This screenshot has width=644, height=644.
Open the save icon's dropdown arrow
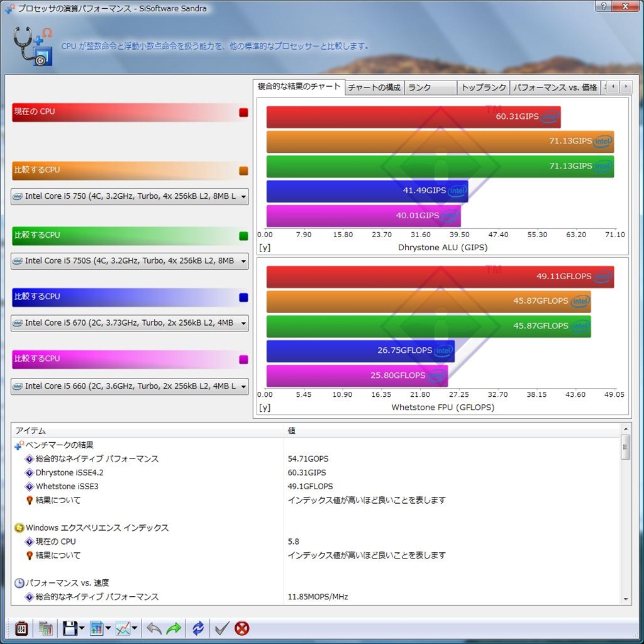pyautogui.click(x=81, y=628)
